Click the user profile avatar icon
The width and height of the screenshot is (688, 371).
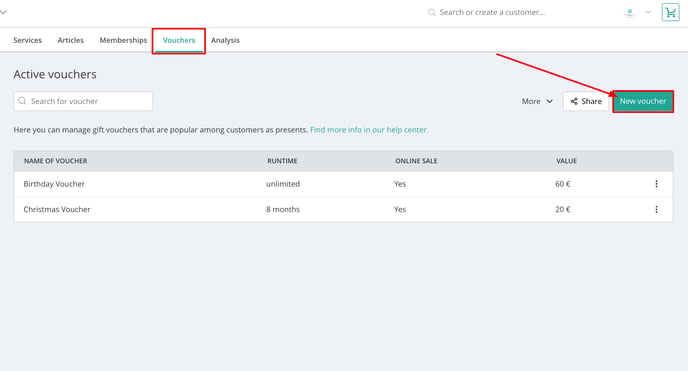tap(630, 12)
